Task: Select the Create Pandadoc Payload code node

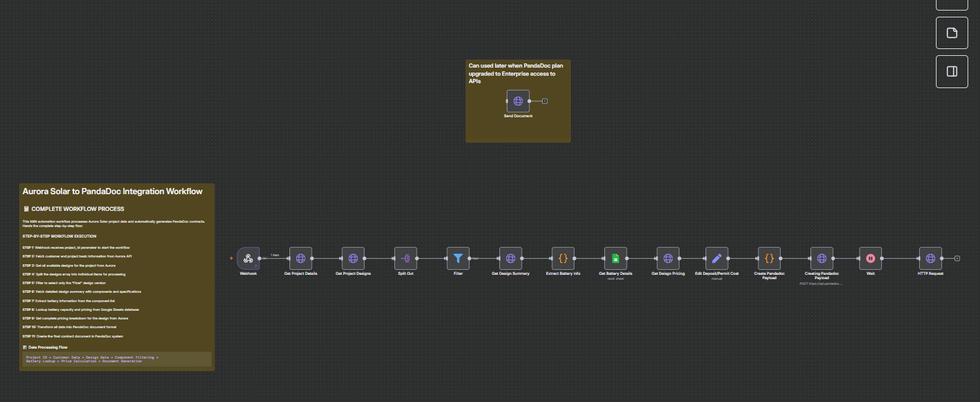Action: [x=769, y=258]
